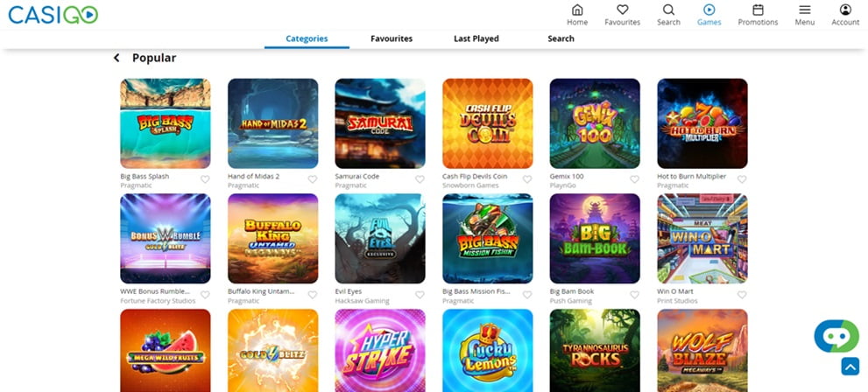Expand the hamburger Menu

(x=805, y=10)
